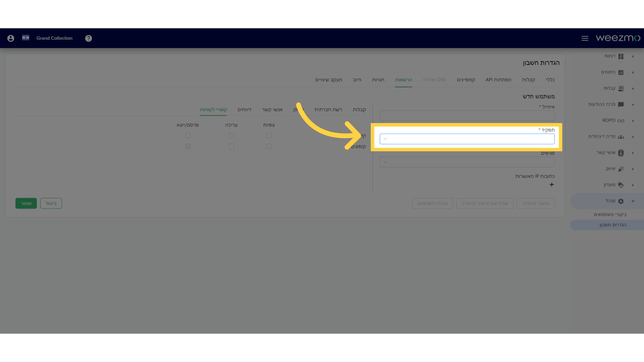Open the סניפים branches dropdown
This screenshot has height=362, width=644.
pos(467,162)
